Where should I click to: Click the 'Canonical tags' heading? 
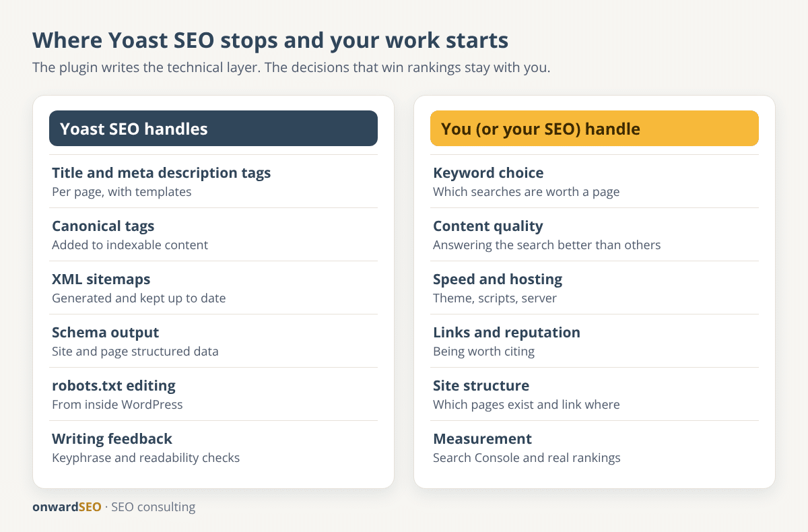[103, 226]
